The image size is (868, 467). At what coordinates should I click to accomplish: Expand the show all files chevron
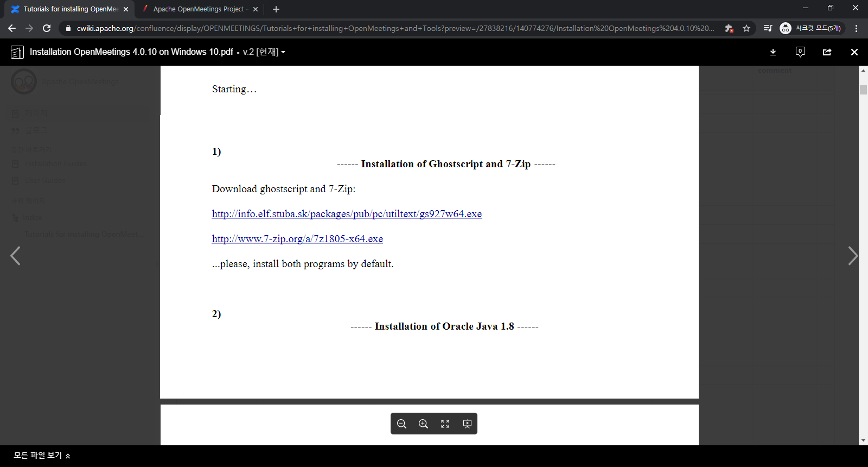click(x=68, y=456)
